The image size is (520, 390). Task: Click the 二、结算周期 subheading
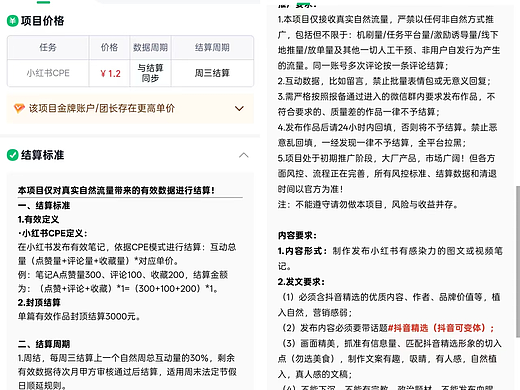[44, 344]
